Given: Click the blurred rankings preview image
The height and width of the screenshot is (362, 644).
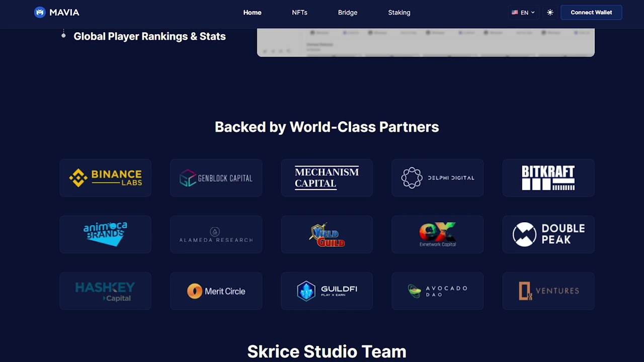Looking at the screenshot, I should (x=426, y=42).
